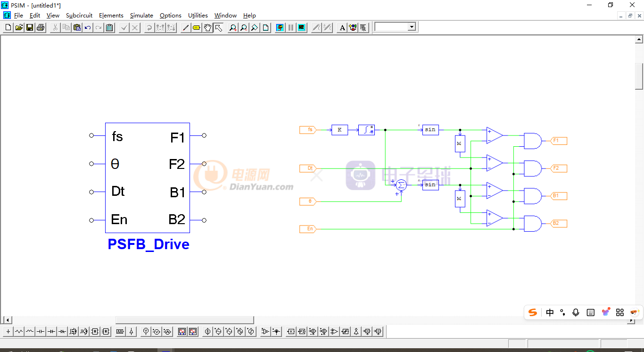
Task: Create a new schematic file
Action: pos(8,28)
